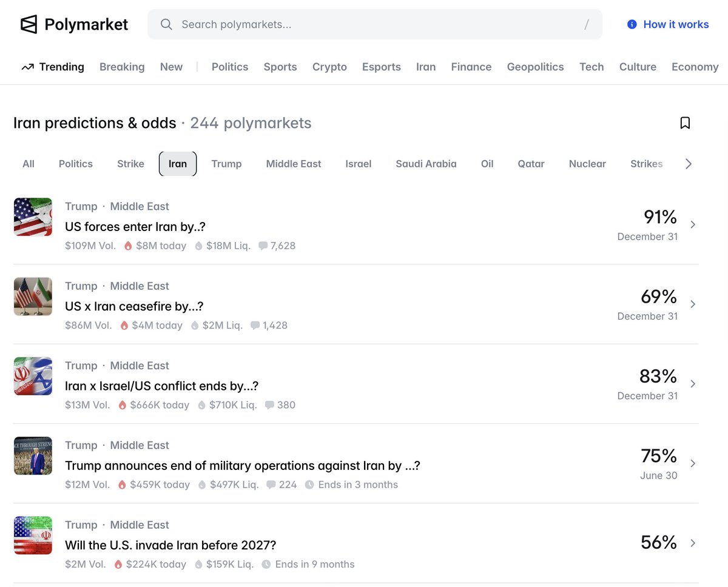Focus the Search polymarkets field

coord(375,24)
